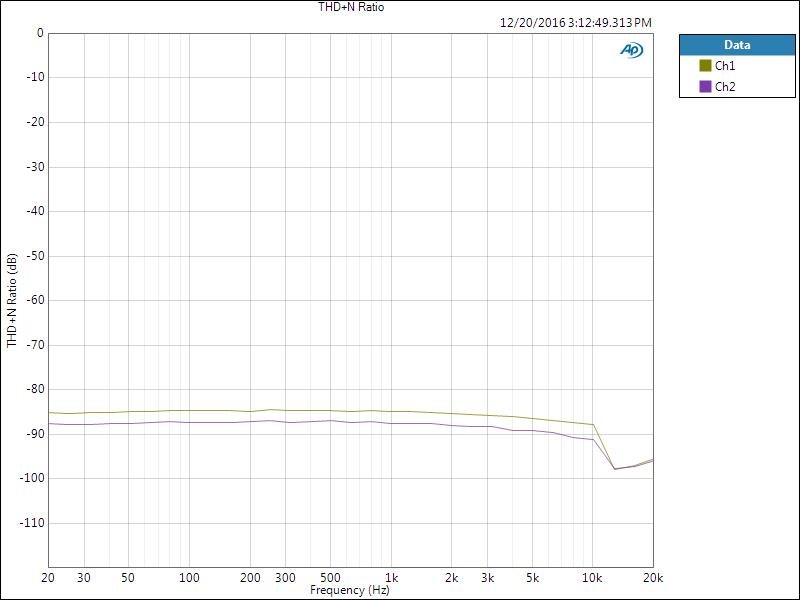Click the -100 dB axis tick label
Screen dimensions: 800x600
coord(32,478)
